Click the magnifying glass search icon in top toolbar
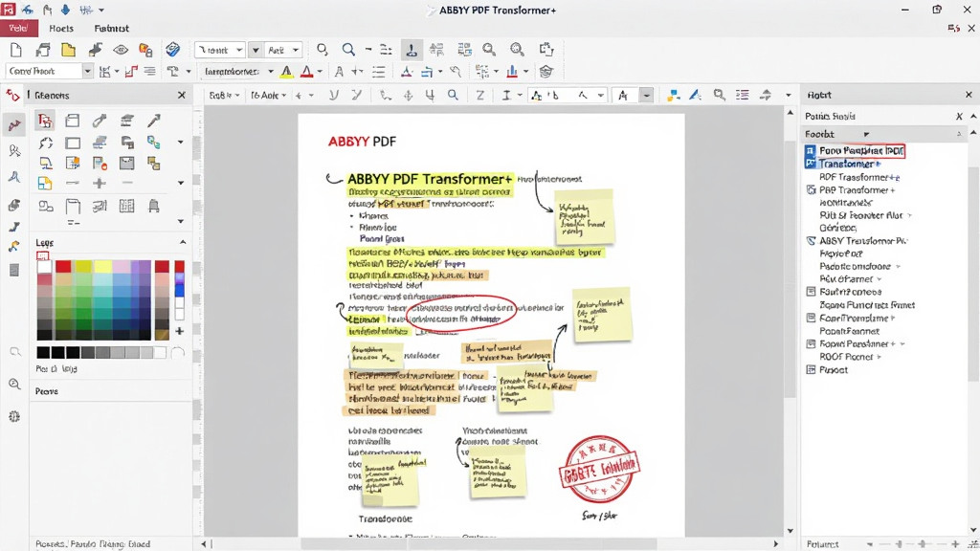The image size is (980, 551). [348, 50]
